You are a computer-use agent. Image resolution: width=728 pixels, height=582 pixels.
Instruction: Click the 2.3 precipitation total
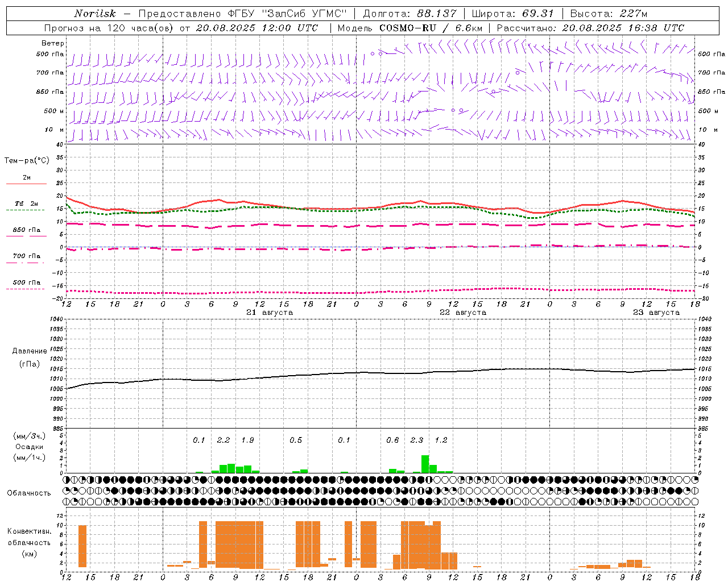[417, 440]
